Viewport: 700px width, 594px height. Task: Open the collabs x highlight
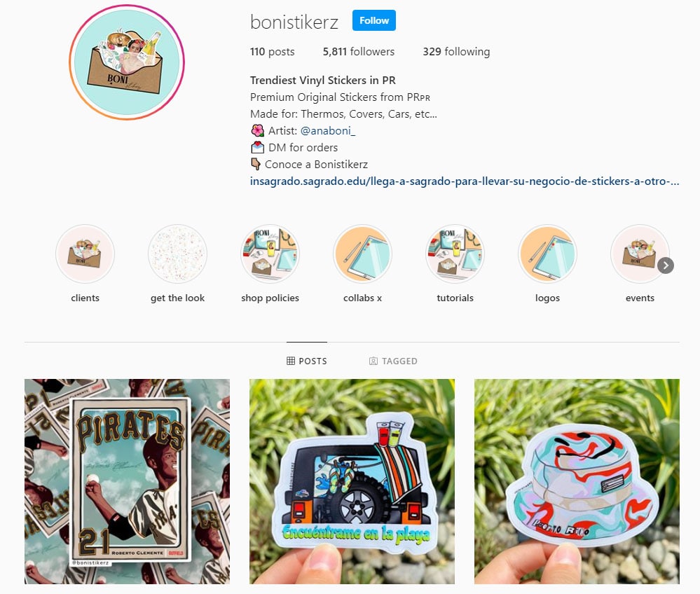[x=362, y=254]
